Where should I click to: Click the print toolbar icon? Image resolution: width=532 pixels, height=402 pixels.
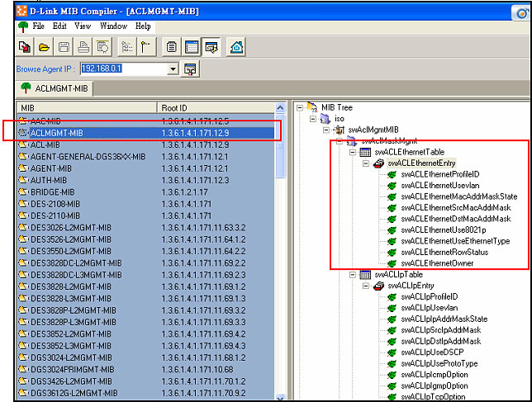coord(83,47)
